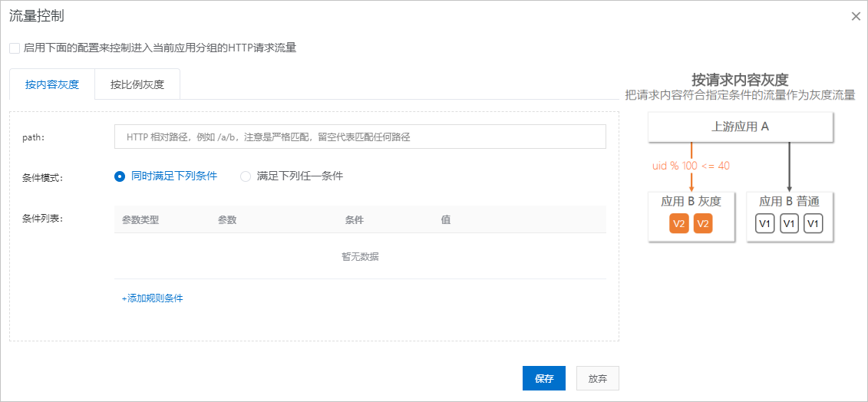
Task: Click the 流量控制 dialog title
Action: pyautogui.click(x=37, y=16)
